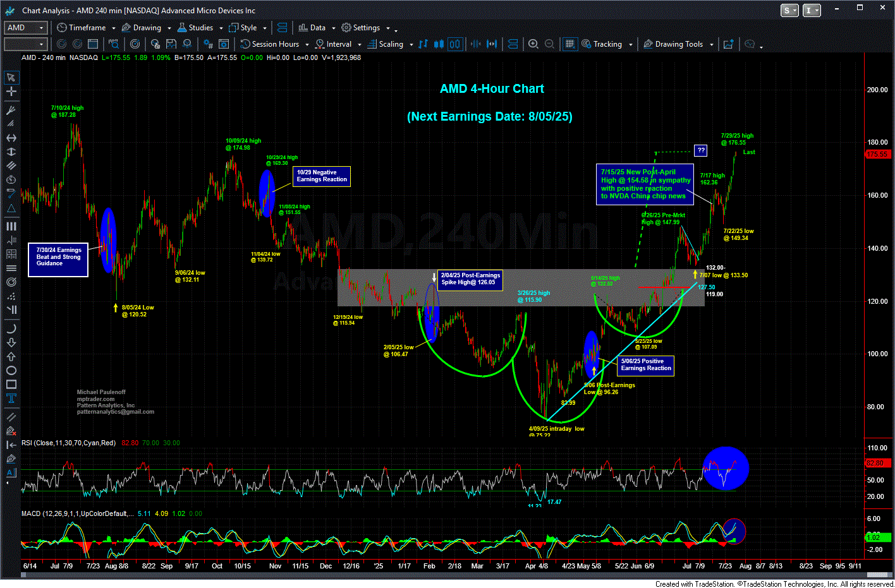The width and height of the screenshot is (895, 588).
Task: Click the 10/29 Negative Earnings Reaction note
Action: point(321,176)
